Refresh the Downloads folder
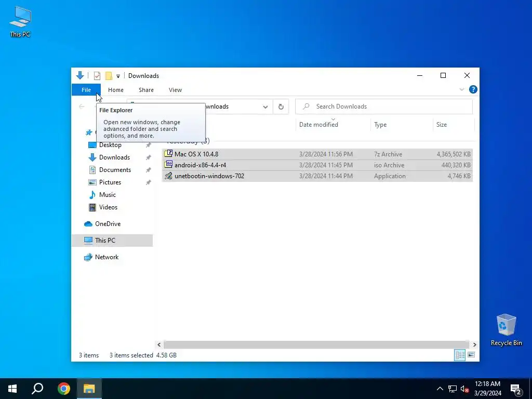 pyautogui.click(x=281, y=107)
